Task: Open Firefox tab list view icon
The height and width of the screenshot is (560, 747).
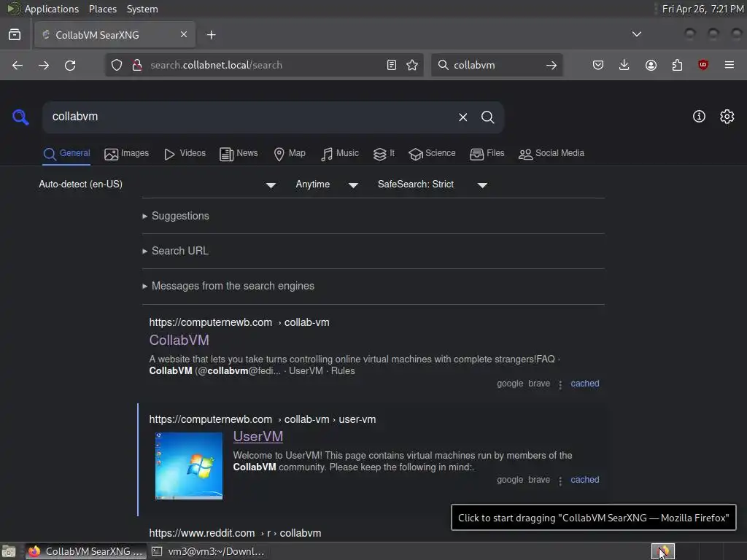Action: coord(15,35)
